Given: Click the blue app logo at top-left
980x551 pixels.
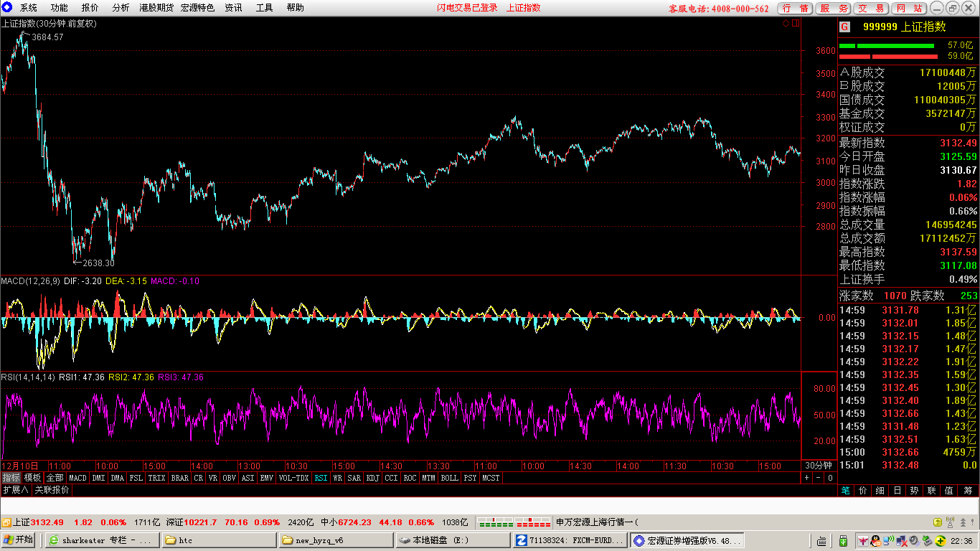Looking at the screenshot, I should pos(7,8).
